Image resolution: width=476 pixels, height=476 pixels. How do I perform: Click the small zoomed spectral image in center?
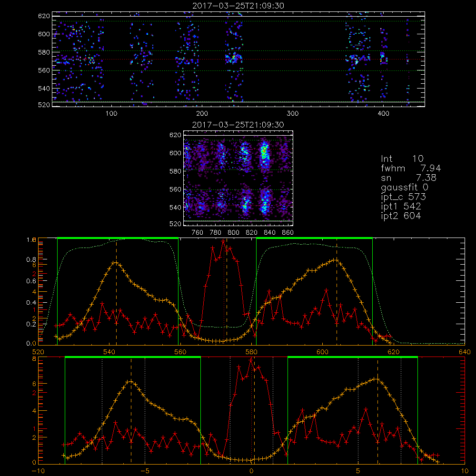point(238,178)
